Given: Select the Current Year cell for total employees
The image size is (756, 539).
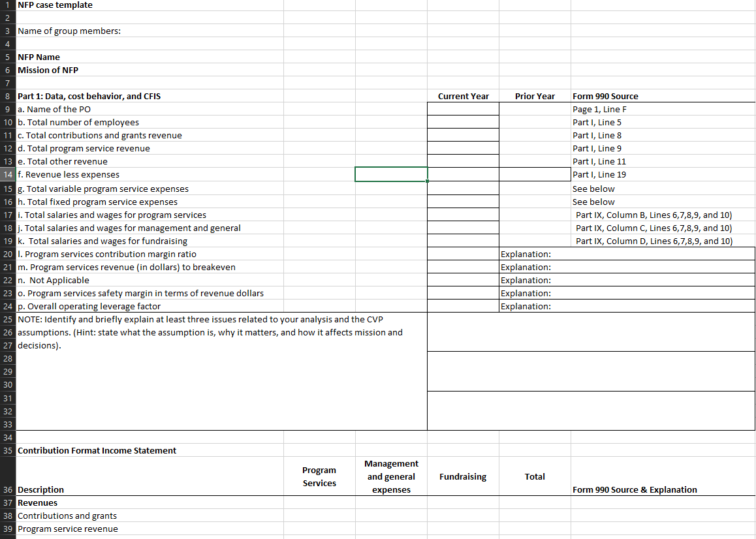Looking at the screenshot, I should pos(463,122).
